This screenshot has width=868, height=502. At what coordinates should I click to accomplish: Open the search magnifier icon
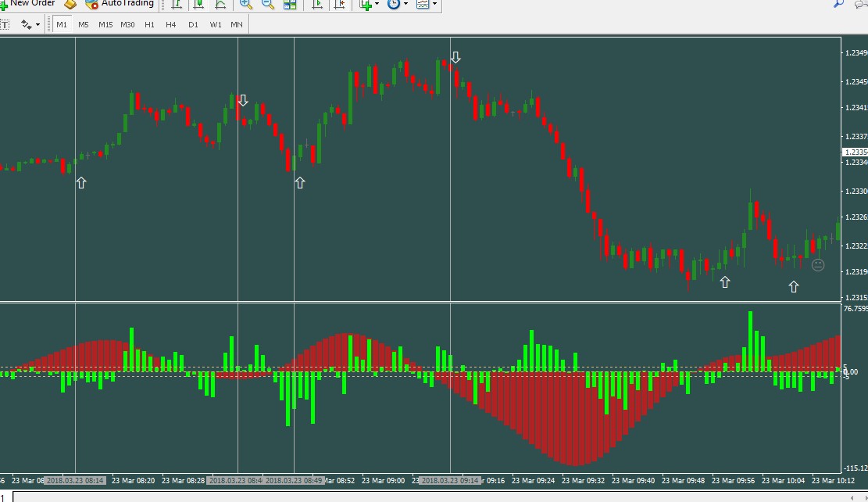coord(838,3)
